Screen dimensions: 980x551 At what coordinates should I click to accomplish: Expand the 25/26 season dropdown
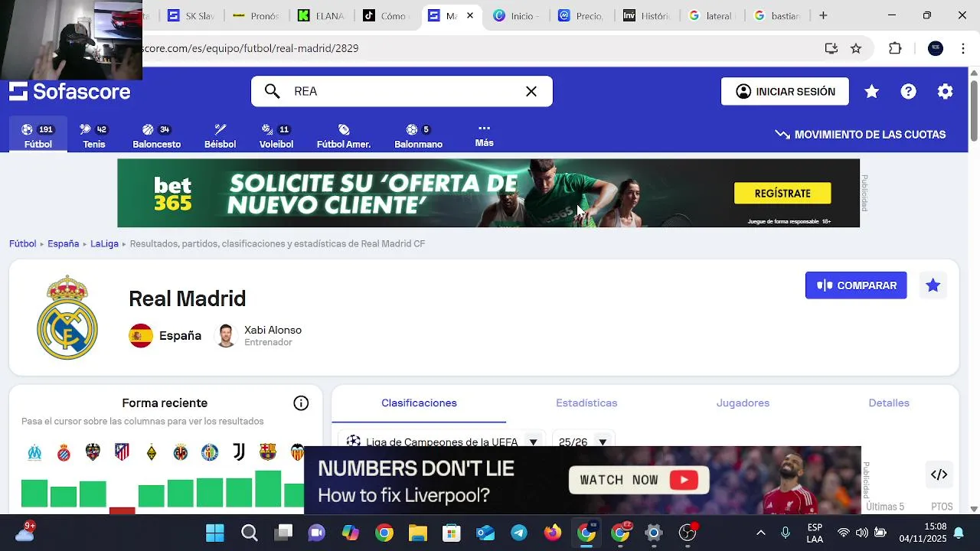coord(583,440)
